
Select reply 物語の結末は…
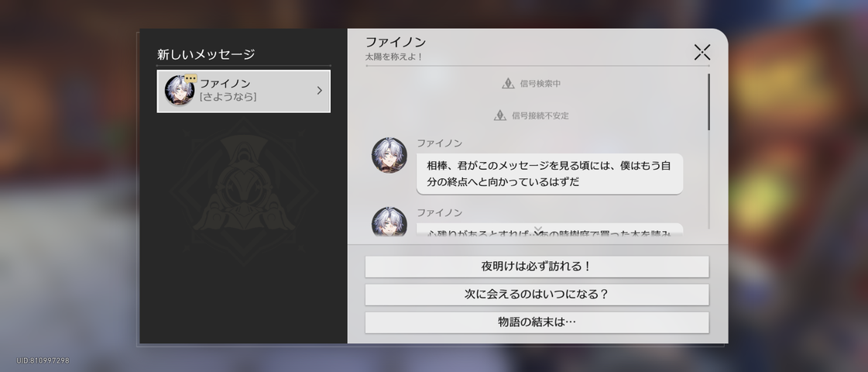click(537, 322)
